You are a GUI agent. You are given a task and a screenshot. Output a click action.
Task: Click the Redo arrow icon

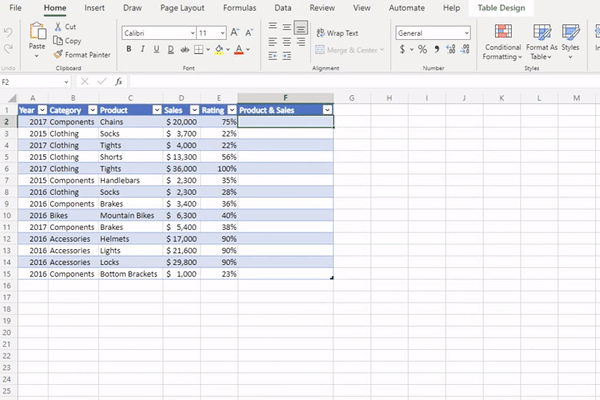[x=8, y=49]
